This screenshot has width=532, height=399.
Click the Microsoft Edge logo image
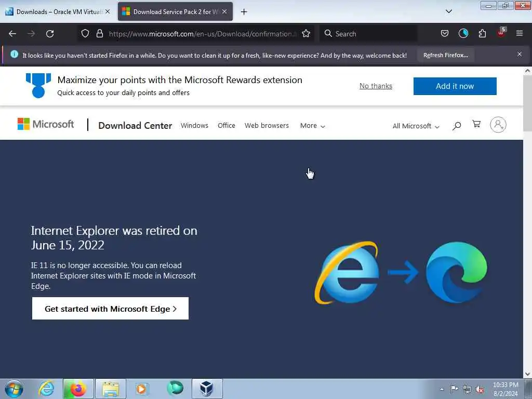pos(457,272)
